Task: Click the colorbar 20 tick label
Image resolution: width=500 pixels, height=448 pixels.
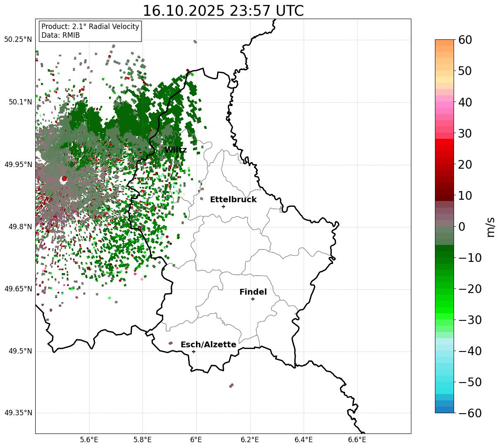Action: tap(464, 165)
